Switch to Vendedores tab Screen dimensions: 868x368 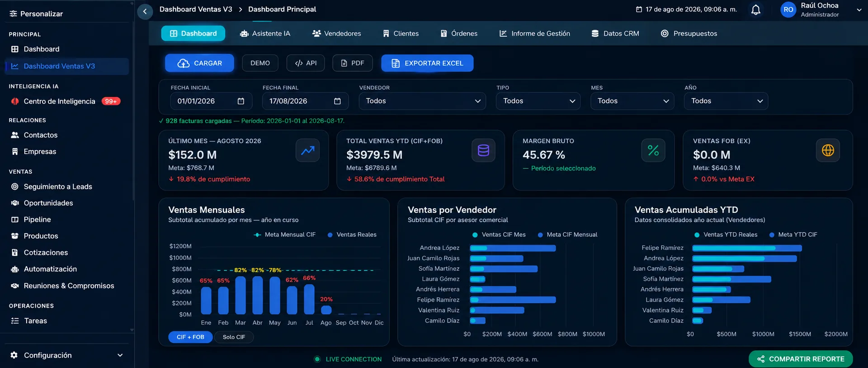point(337,33)
